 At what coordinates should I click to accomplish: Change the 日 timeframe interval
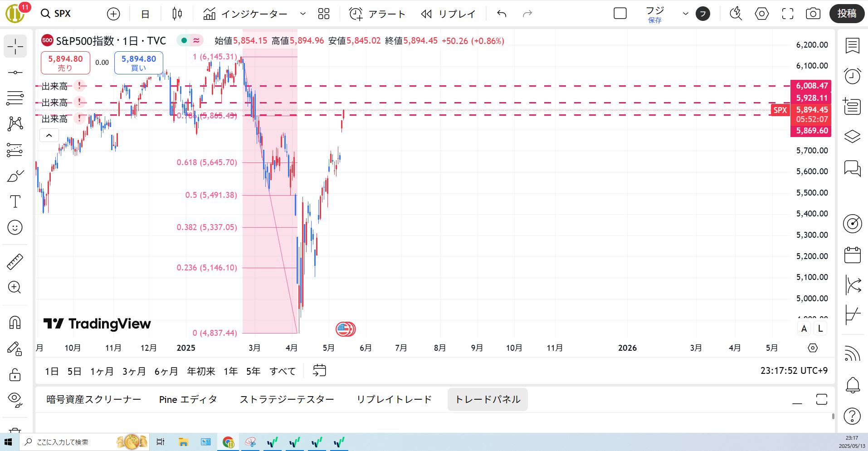145,14
